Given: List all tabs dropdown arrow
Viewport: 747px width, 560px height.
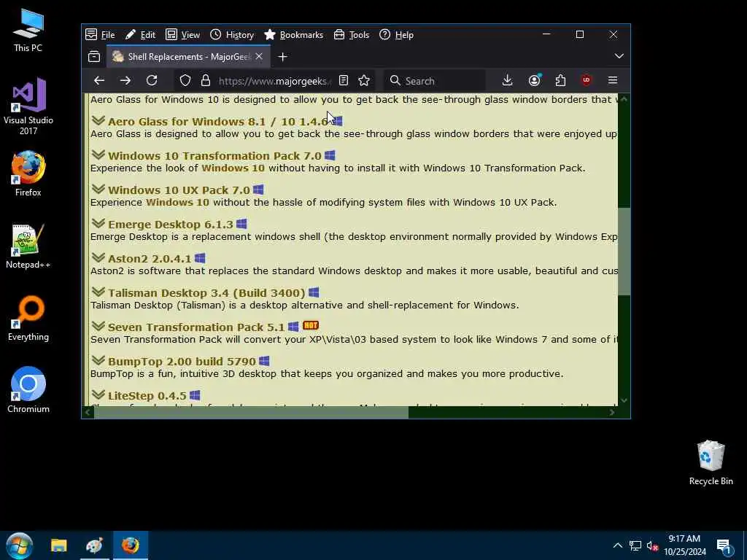Looking at the screenshot, I should [x=619, y=56].
